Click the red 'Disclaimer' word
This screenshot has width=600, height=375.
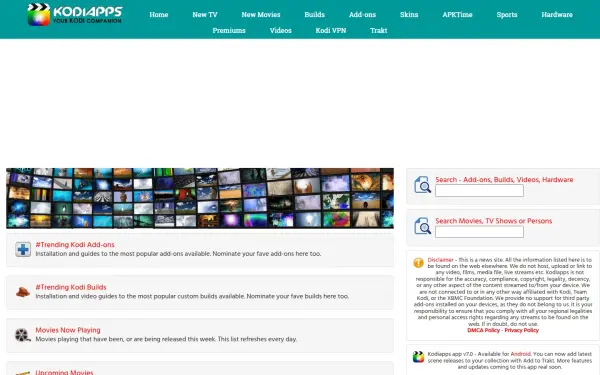[x=440, y=260]
